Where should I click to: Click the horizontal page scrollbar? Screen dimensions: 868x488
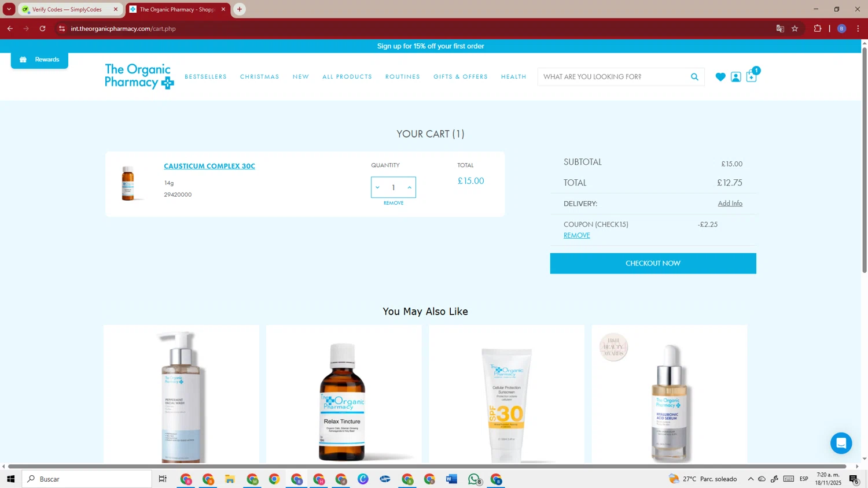tap(427, 466)
